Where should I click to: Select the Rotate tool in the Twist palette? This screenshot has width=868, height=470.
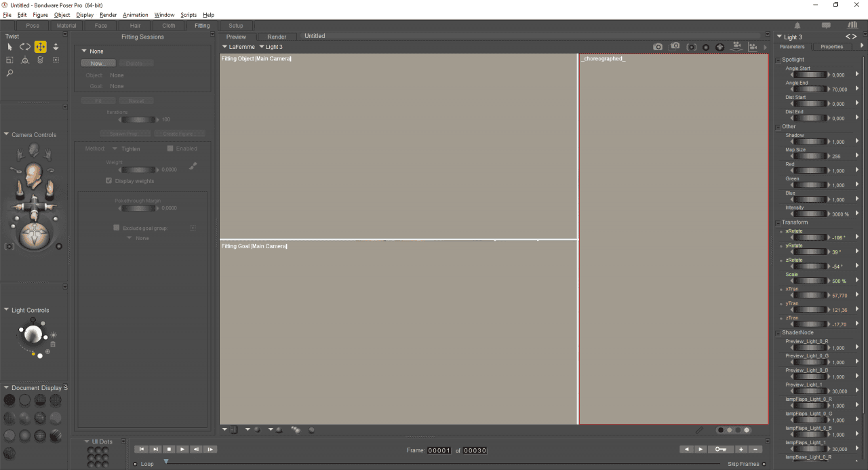pos(24,46)
